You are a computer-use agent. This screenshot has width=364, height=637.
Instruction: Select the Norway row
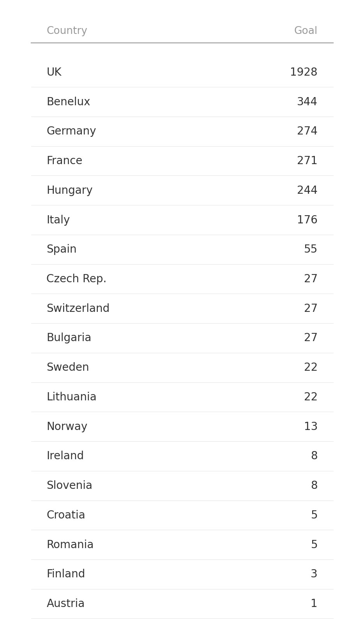click(67, 427)
